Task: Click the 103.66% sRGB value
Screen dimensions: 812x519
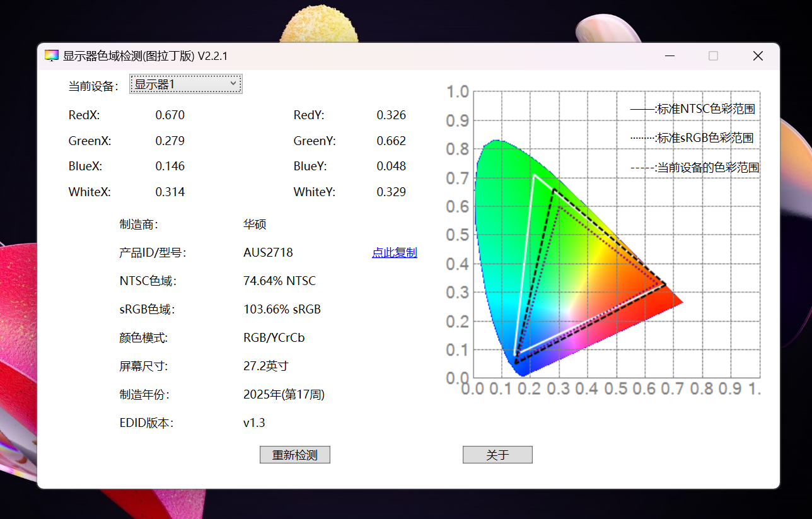Action: pyautogui.click(x=282, y=310)
